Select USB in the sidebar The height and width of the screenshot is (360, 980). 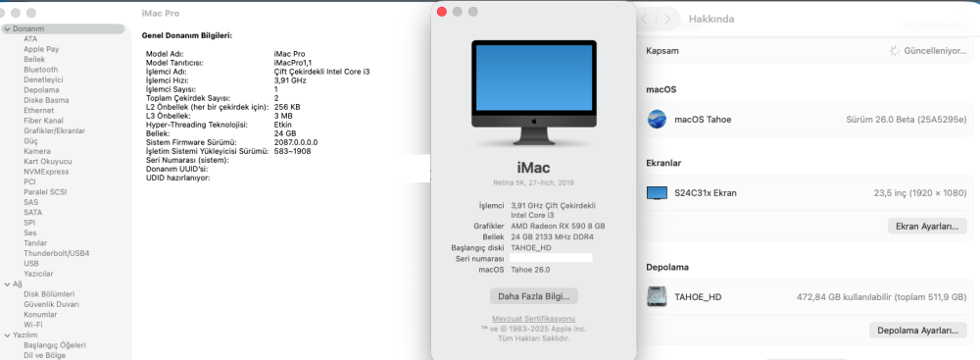pyautogui.click(x=31, y=264)
